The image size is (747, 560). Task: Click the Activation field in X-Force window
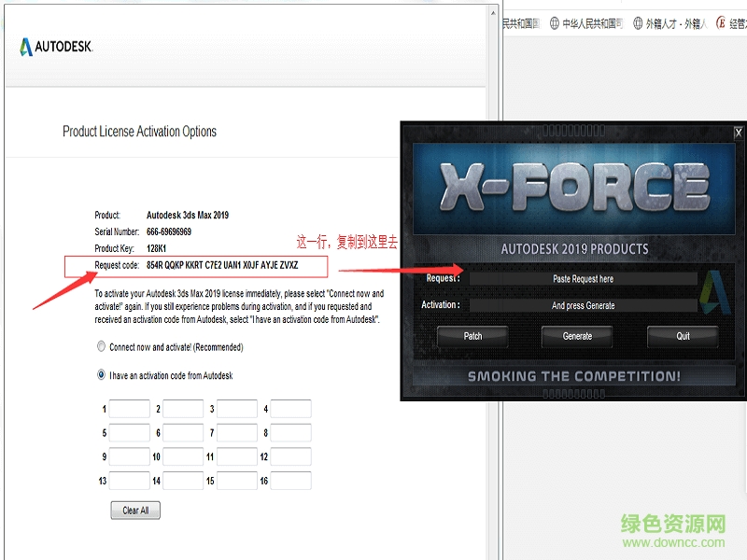click(583, 305)
